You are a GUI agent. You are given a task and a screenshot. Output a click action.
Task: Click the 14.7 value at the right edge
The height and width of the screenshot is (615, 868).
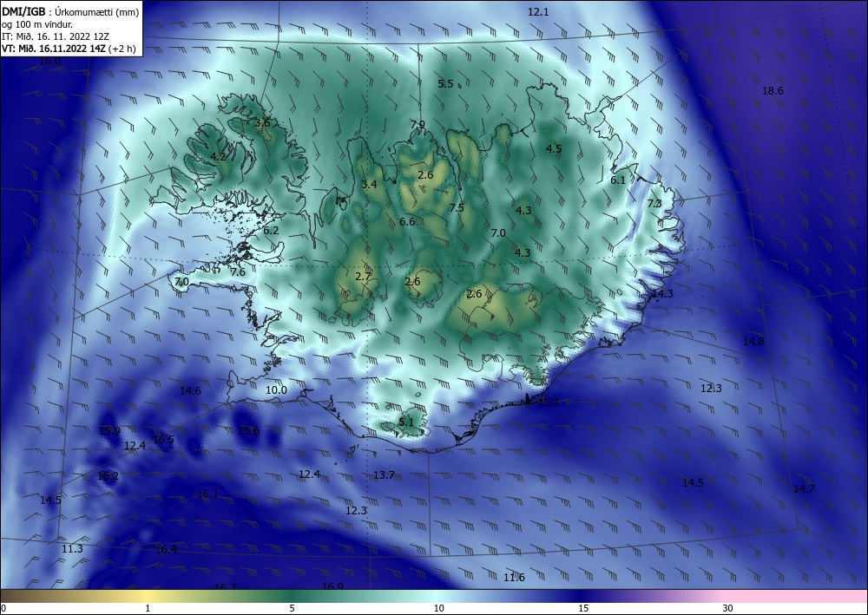[x=804, y=489]
